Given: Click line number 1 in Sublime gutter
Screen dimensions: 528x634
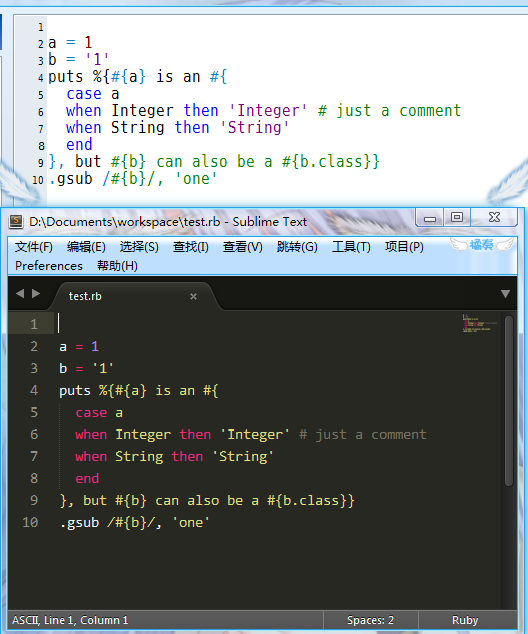Looking at the screenshot, I should pyautogui.click(x=34, y=324).
